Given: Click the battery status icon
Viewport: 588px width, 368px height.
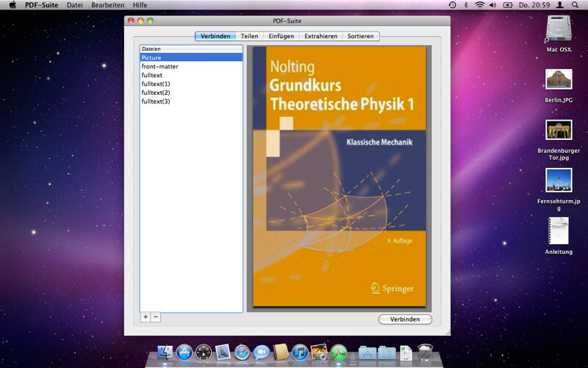Looking at the screenshot, I should [508, 5].
